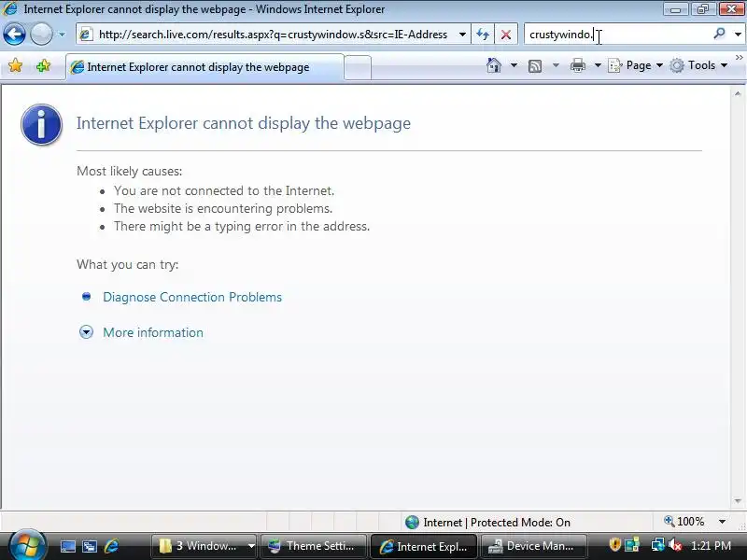747x560 pixels.
Task: Click the typing error cause text
Action: coord(242,226)
